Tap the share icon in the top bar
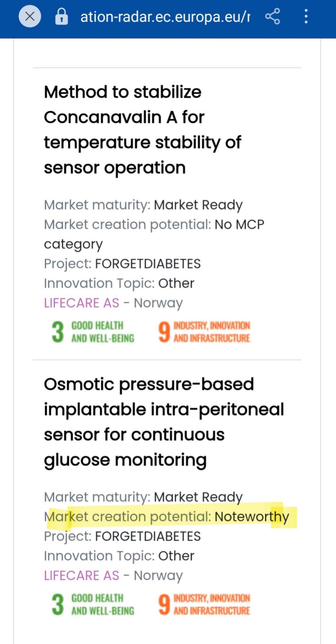Viewport: 336px width, 644px height. point(273,16)
